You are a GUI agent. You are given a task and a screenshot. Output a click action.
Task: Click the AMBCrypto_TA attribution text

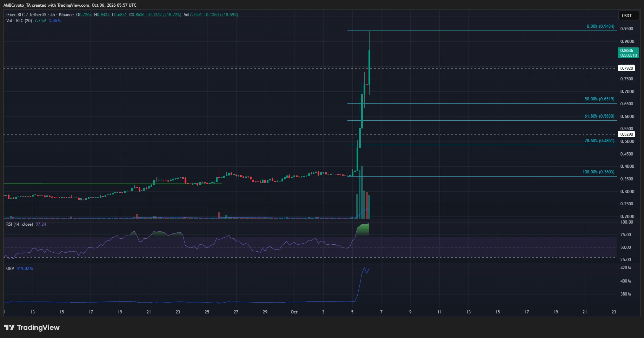click(x=17, y=5)
